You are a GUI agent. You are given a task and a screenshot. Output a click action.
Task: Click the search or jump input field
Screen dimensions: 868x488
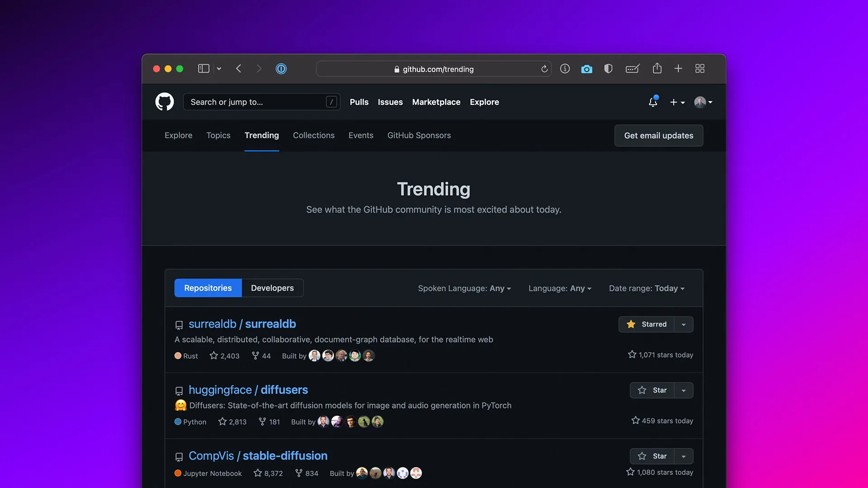coord(260,101)
